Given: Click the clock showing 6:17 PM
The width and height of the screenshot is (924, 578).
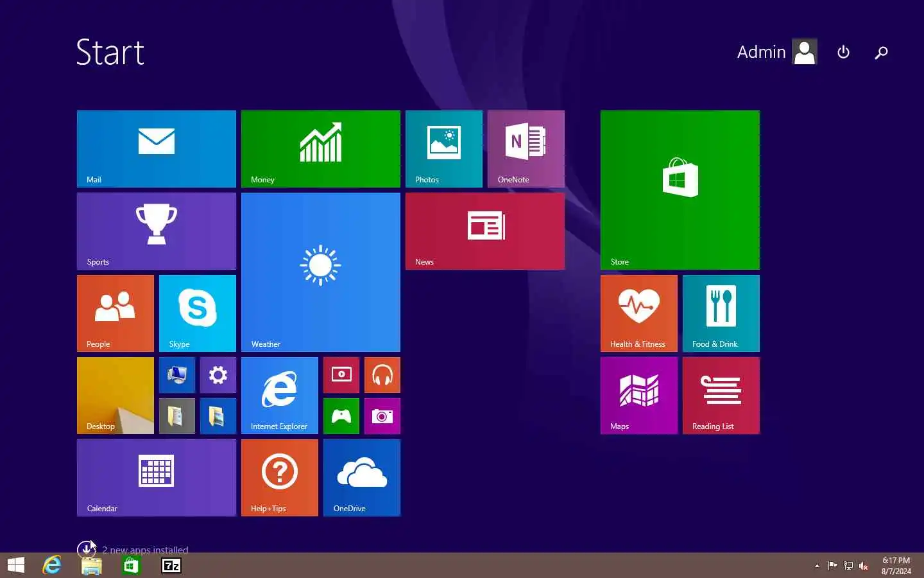Looking at the screenshot, I should (896, 565).
